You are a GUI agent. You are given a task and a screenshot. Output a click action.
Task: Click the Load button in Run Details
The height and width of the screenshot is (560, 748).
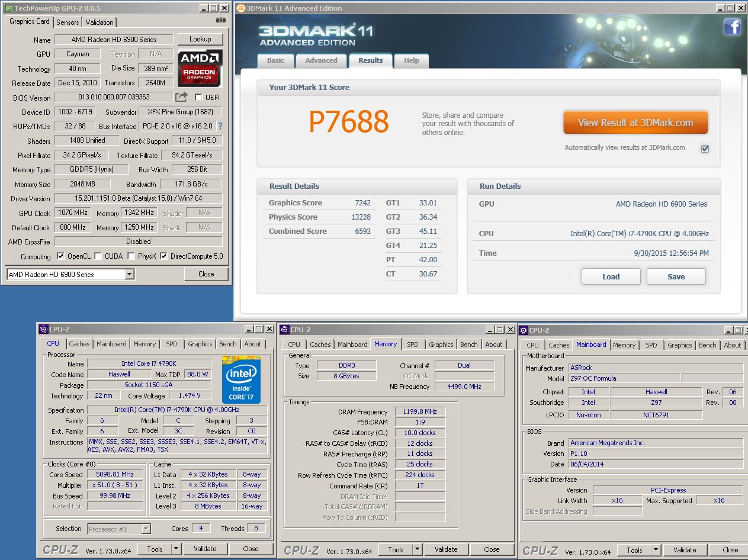point(611,276)
